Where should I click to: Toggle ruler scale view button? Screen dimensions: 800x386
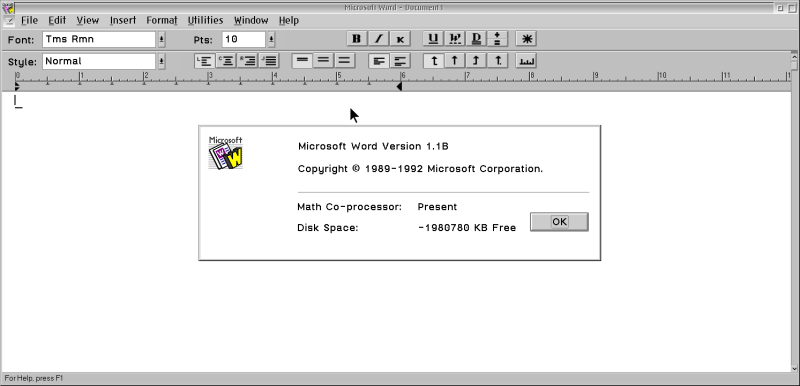tap(526, 61)
